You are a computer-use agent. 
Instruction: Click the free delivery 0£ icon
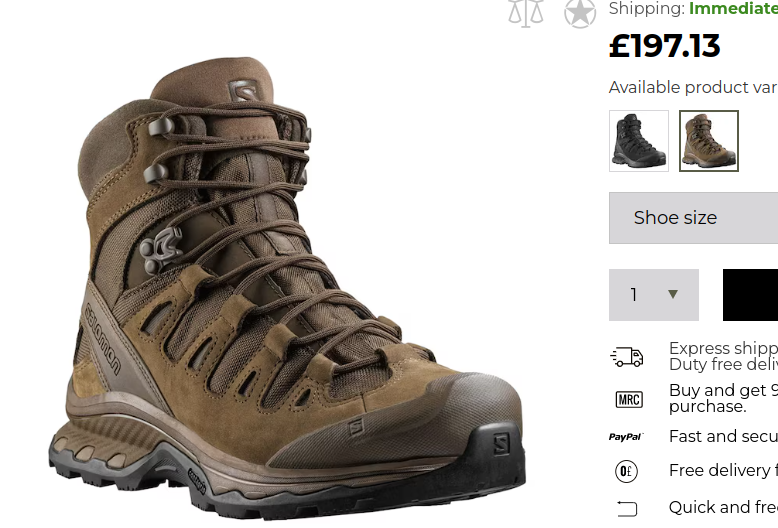pos(626,471)
